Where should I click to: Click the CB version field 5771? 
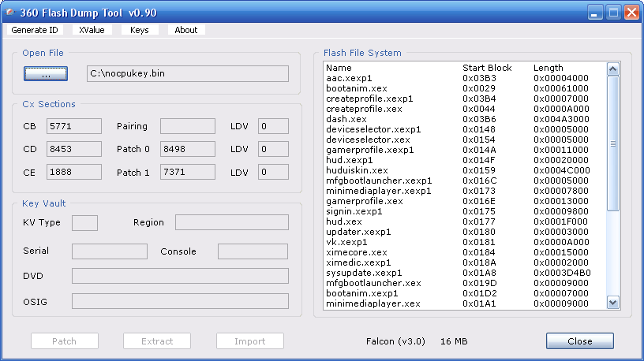(74, 126)
